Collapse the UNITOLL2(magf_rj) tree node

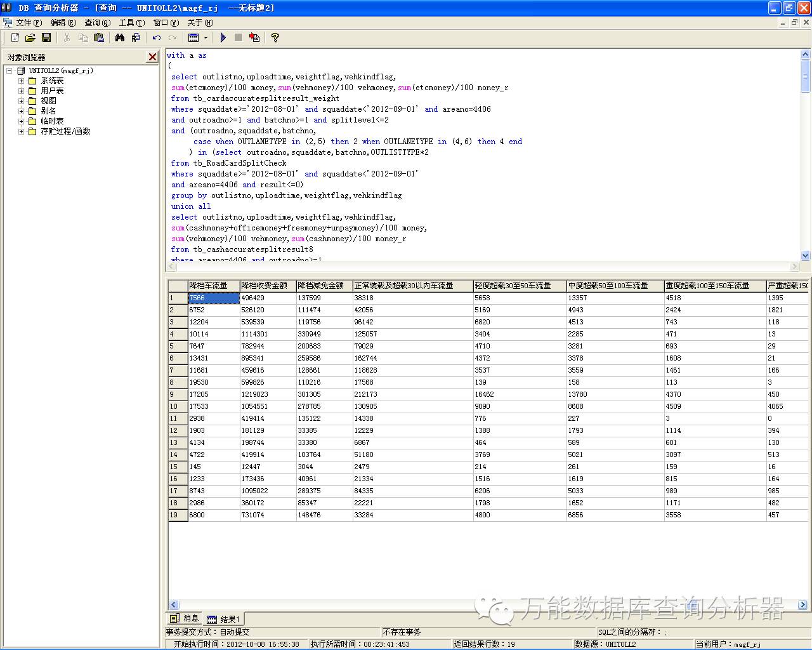coord(10,70)
